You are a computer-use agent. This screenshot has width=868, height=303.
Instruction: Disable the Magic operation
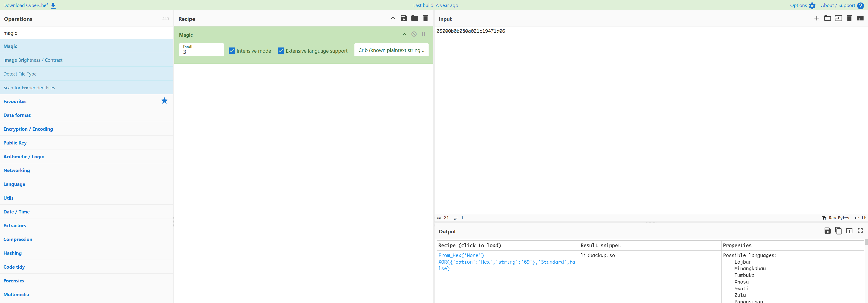[x=414, y=34]
